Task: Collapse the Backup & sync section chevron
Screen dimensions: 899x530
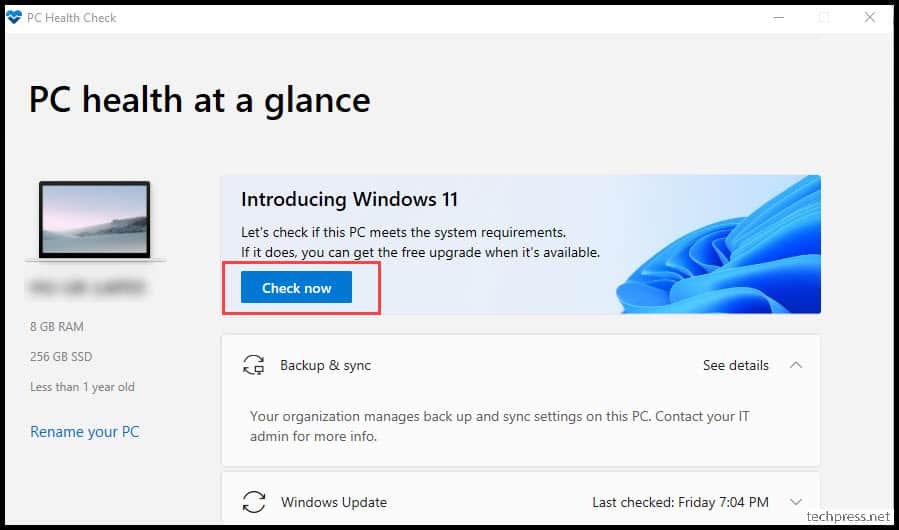Action: (796, 365)
